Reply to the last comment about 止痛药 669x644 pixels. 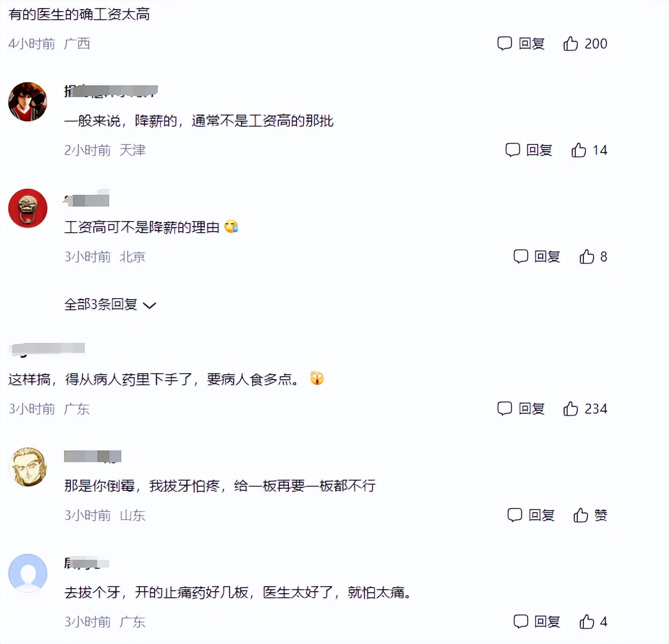(536, 622)
